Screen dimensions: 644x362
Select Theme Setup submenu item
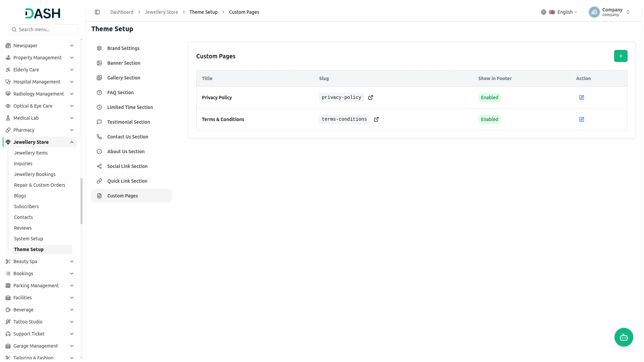coord(42,249)
